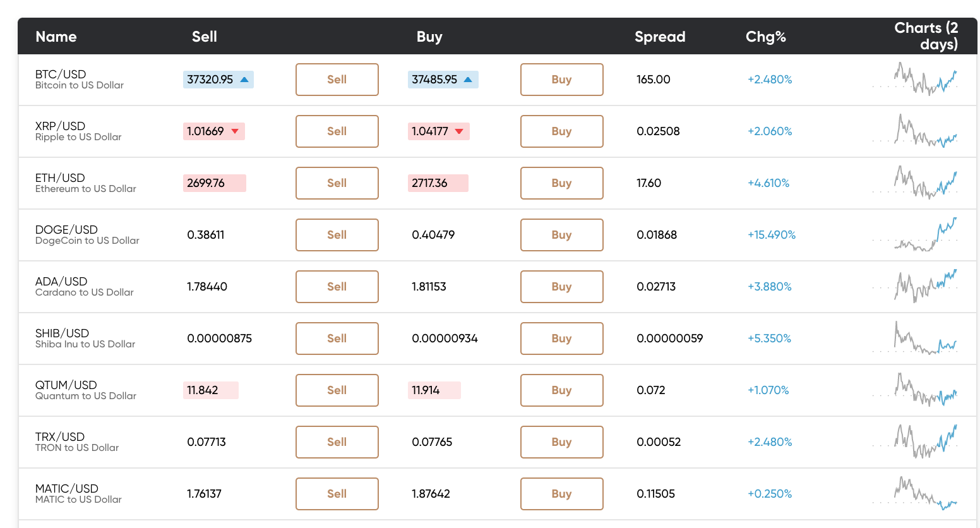Viewport: 980px width, 528px height.
Task: View the SHIB/USD sparkline chart
Action: (915, 338)
